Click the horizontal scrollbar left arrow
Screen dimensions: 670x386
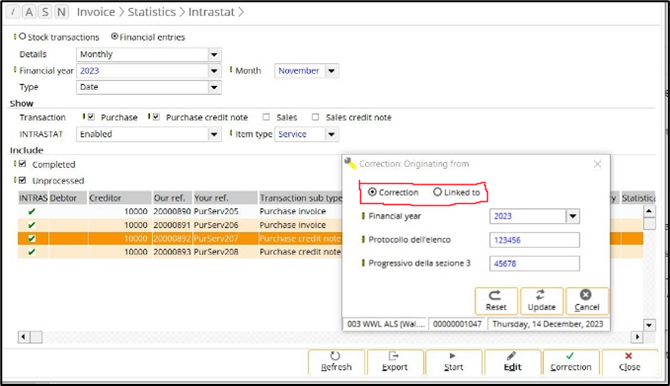click(24, 337)
